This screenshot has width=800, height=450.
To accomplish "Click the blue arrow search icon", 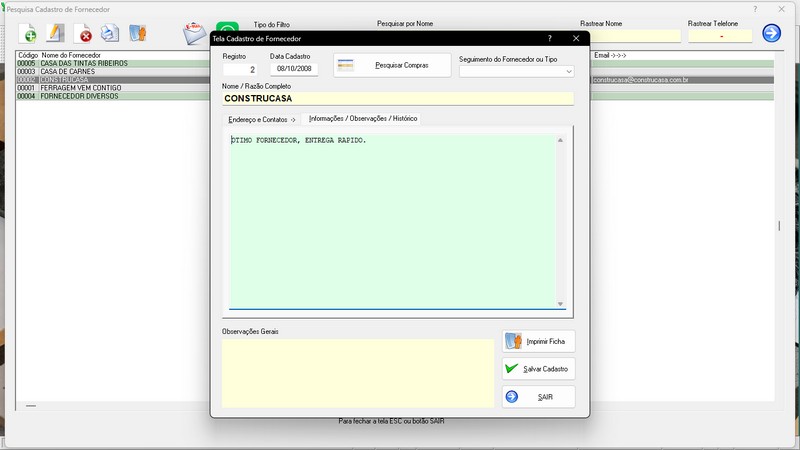I will [771, 33].
